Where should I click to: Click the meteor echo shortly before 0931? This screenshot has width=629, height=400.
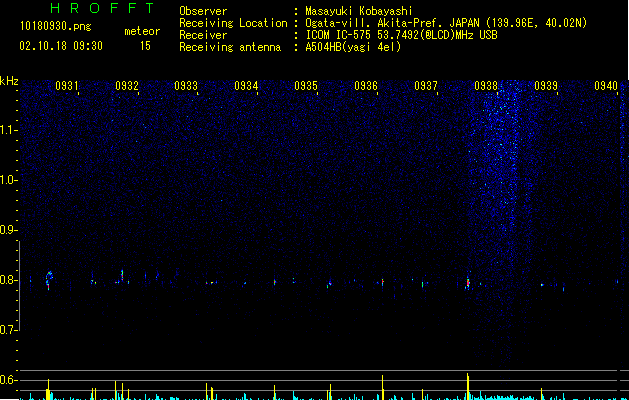tap(49, 280)
